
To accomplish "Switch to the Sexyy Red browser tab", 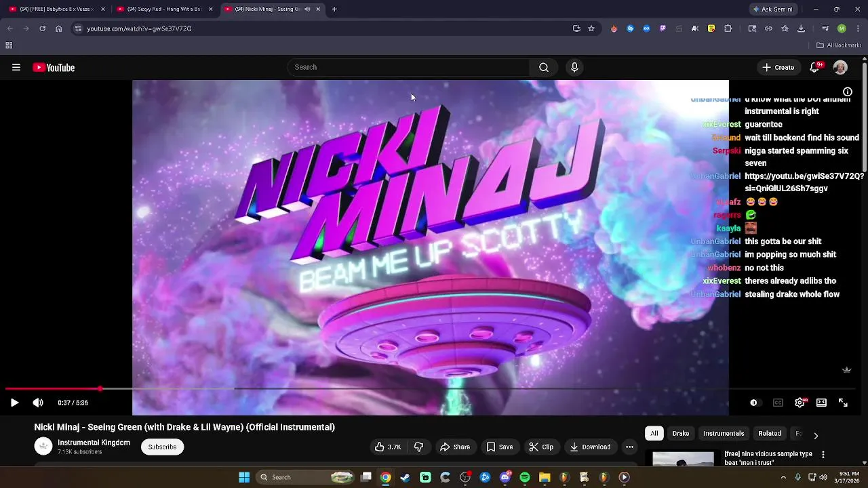I will point(163,9).
